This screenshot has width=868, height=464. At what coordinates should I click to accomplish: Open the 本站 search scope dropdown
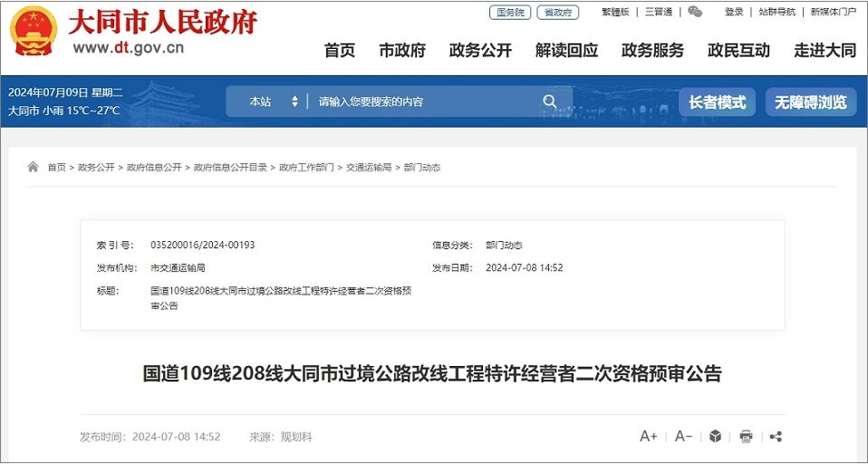(273, 101)
